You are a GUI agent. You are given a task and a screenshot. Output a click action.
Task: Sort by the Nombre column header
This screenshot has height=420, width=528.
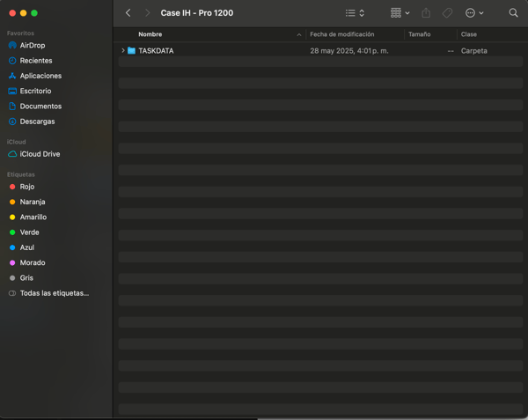[150, 34]
